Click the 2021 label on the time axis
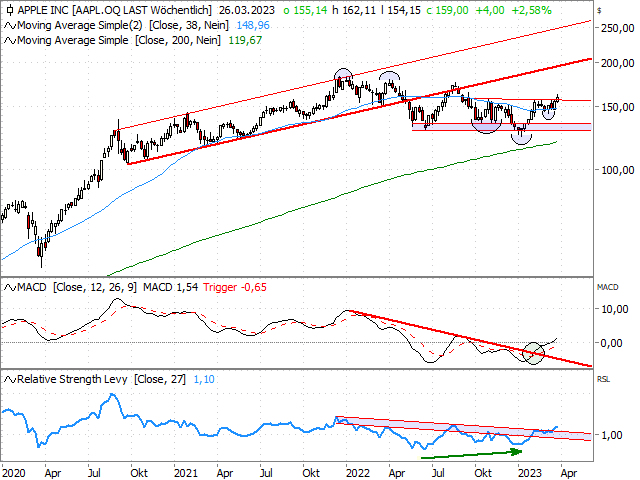The image size is (640, 480). pos(186,473)
